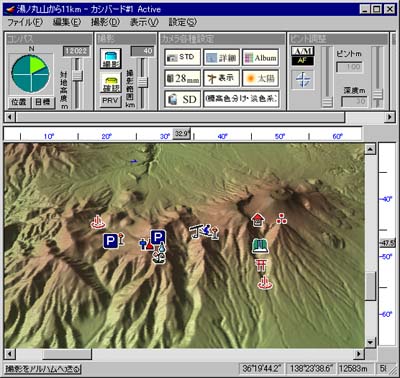Viewport: 400px width, 378px height.
Task: Click the PRV preview button
Action: pyautogui.click(x=110, y=100)
